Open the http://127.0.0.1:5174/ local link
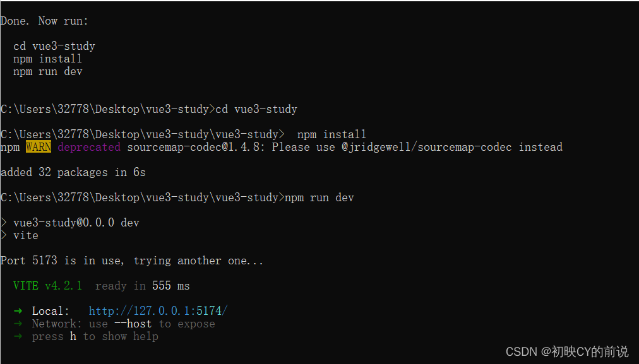 coord(158,311)
